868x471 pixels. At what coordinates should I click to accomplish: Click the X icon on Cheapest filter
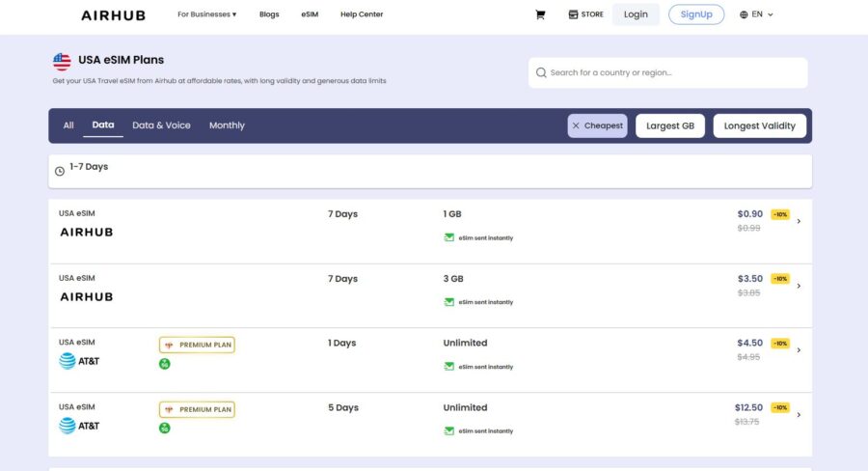coord(576,125)
